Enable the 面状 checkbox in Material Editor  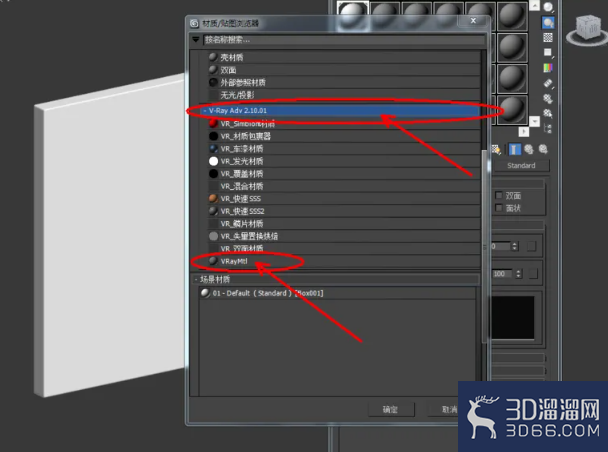pyautogui.click(x=499, y=208)
